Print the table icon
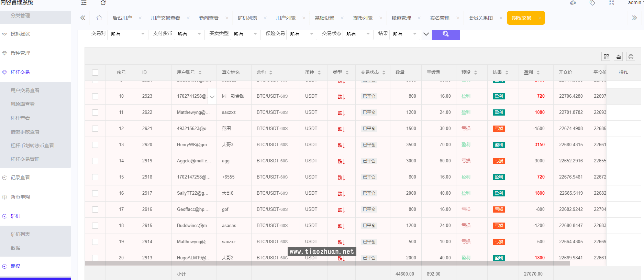Image resolution: width=644 pixels, height=280 pixels. pos(631,56)
